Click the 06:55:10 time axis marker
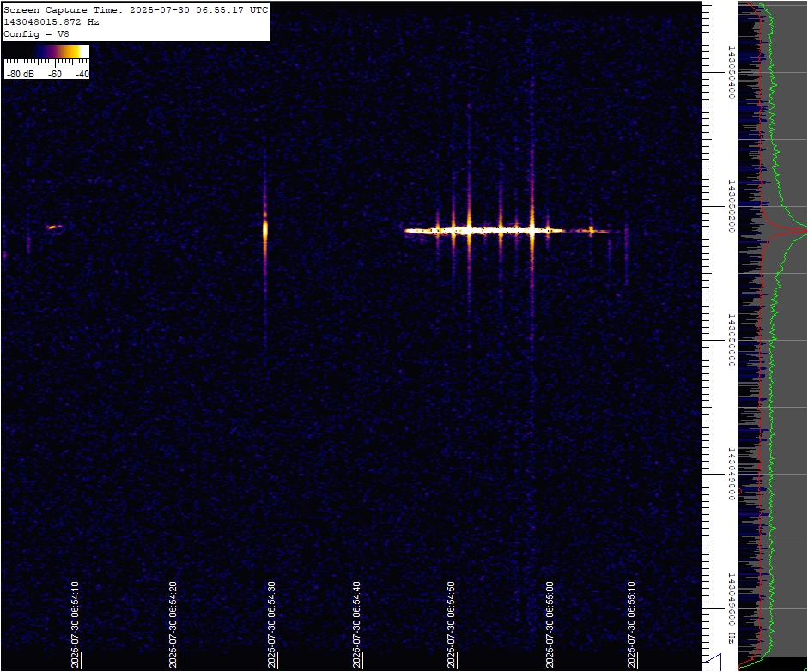Image resolution: width=808 pixels, height=672 pixels. 632,625
